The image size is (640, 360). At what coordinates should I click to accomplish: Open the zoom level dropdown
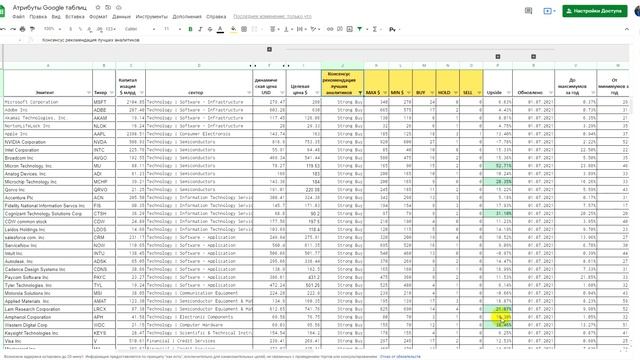[x=52, y=29]
